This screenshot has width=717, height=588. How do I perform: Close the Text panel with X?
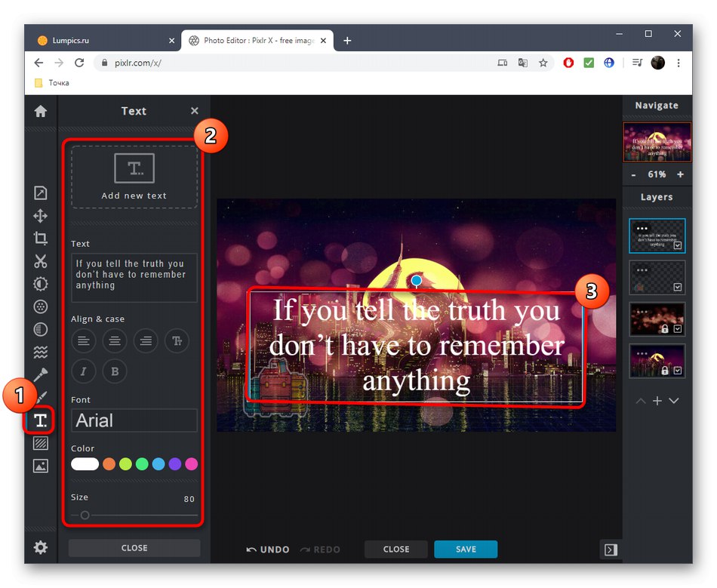194,111
